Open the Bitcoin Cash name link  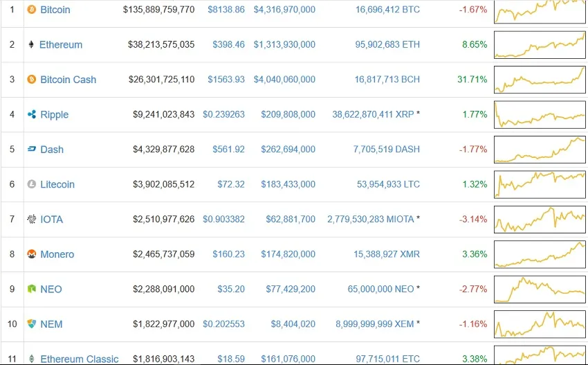68,80
